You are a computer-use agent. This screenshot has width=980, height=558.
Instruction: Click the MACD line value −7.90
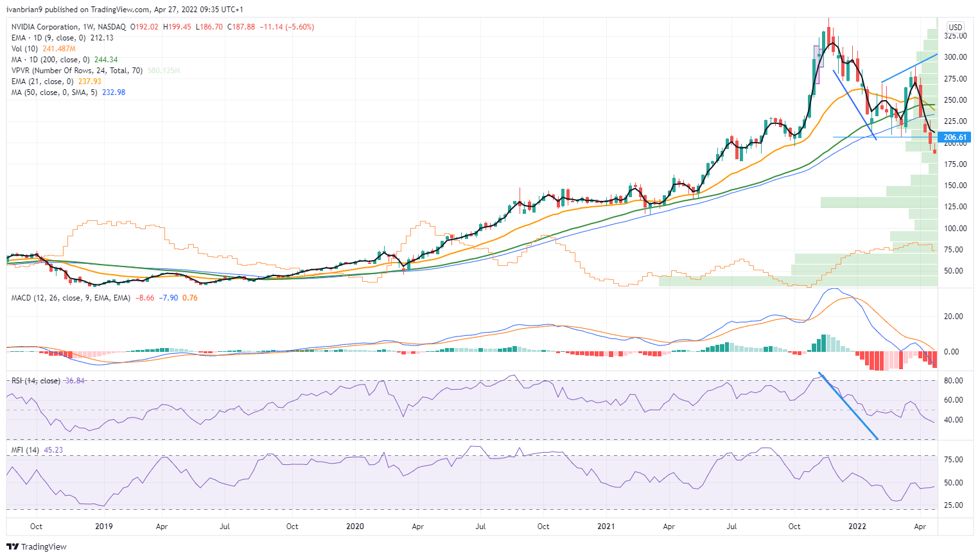[169, 298]
